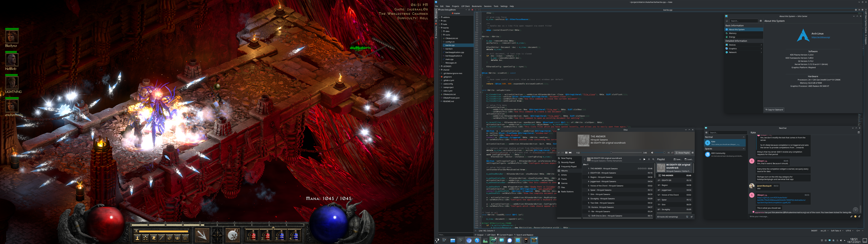Toggle shuffle mode in Elisa
868x244 pixels.
pos(669,153)
